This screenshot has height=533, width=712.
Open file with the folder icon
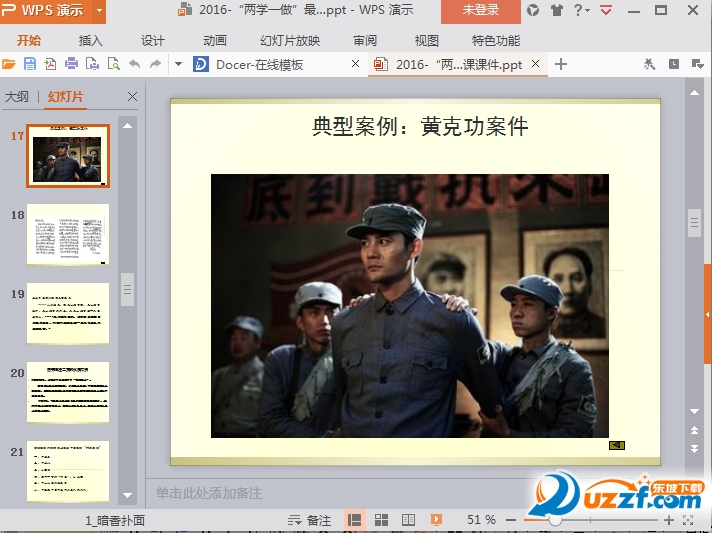coord(9,64)
